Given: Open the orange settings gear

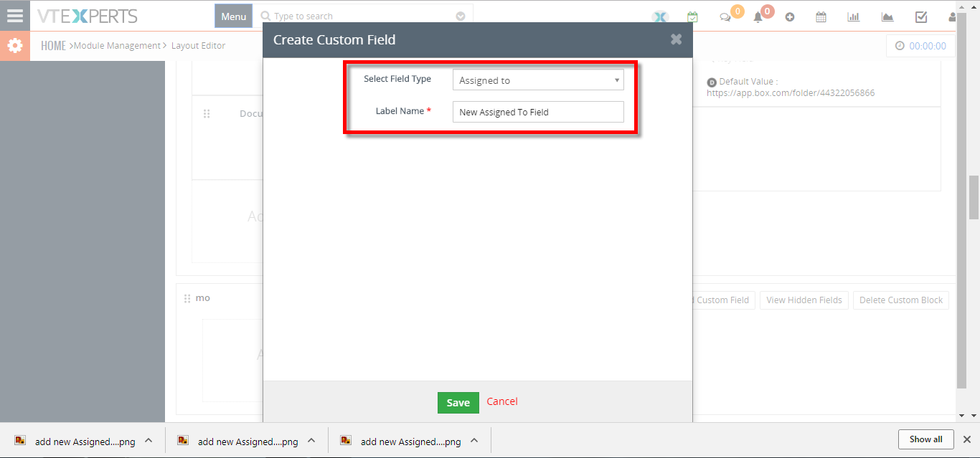Looking at the screenshot, I should click(14, 46).
